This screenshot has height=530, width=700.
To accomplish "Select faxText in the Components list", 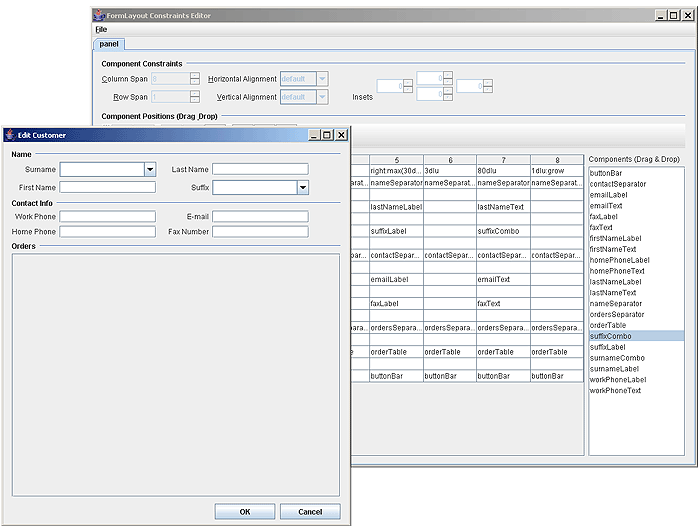I will tap(637, 227).
